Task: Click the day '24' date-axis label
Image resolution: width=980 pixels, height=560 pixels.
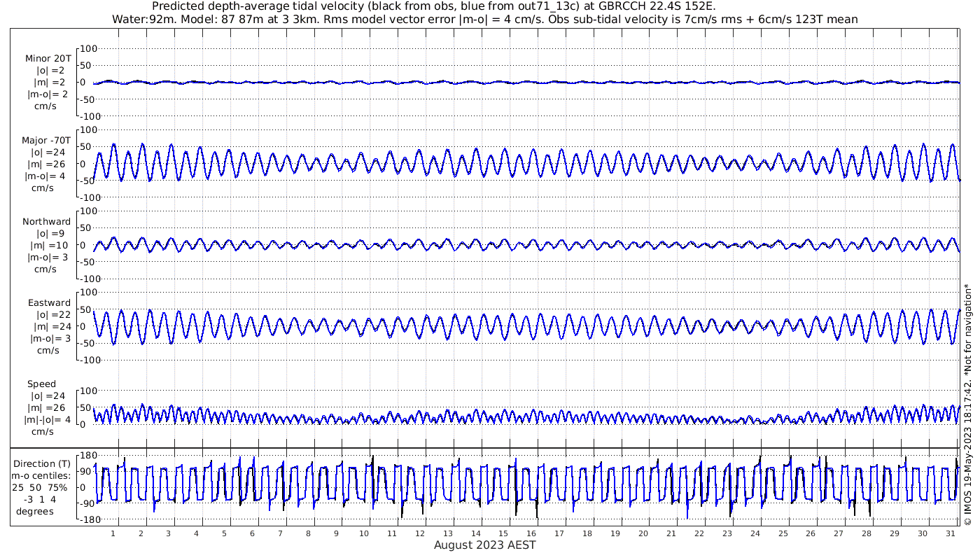Action: 755,533
